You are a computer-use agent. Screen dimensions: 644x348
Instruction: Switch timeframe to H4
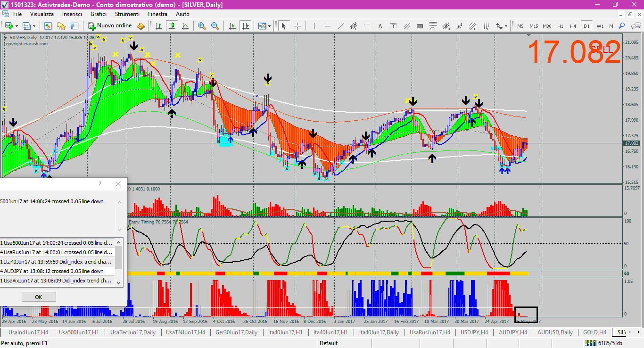point(573,26)
